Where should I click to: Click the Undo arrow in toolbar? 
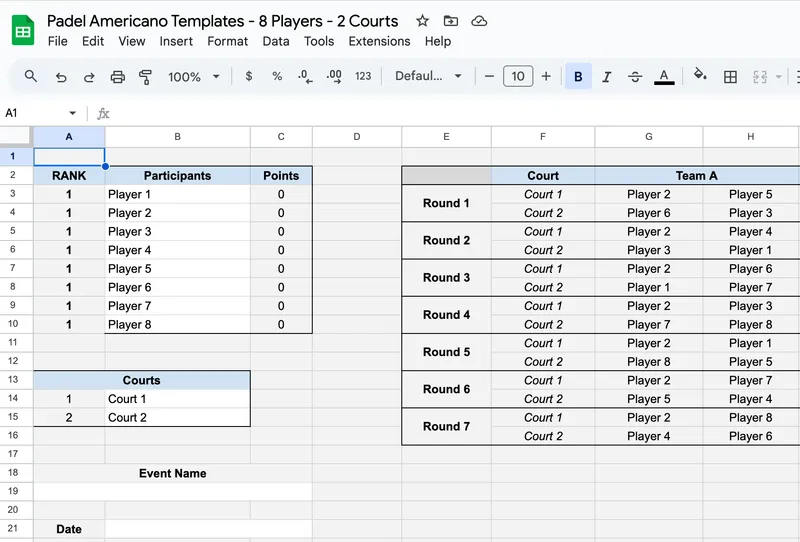click(x=61, y=77)
